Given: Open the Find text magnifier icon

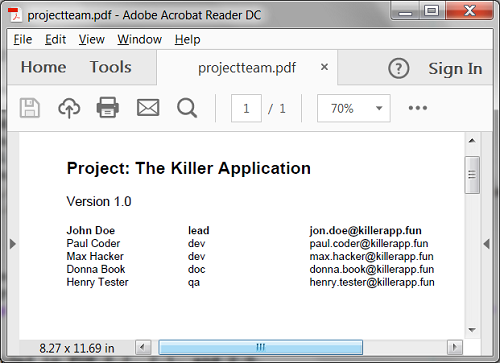Looking at the screenshot, I should coord(187,108).
